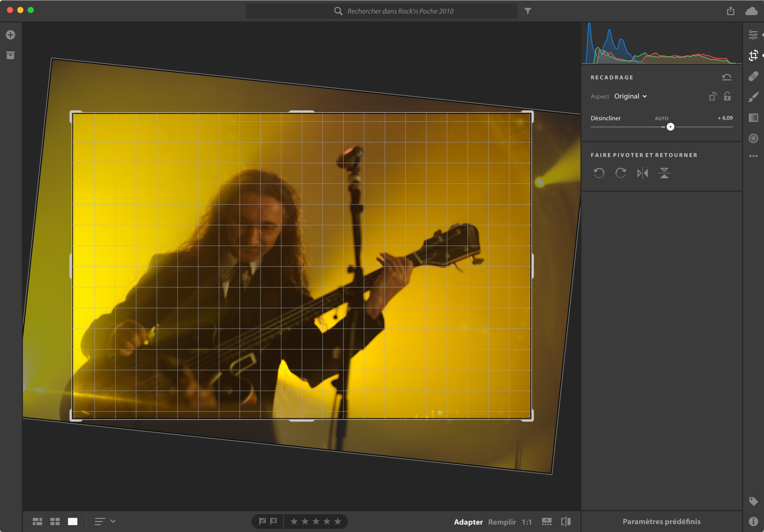Set zoom to Remplir (fill)
Image resolution: width=764 pixels, height=532 pixels.
pyautogui.click(x=502, y=522)
